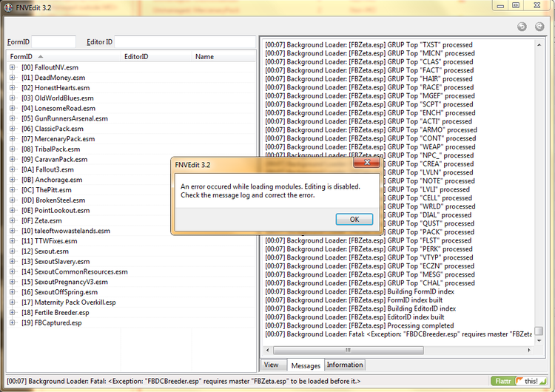Select the [17] Maternity Pack Overkill.esp entry
The image size is (555, 392).
68,303
